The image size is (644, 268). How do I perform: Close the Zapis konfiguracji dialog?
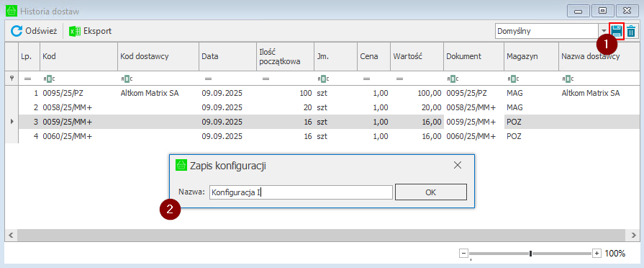pos(458,165)
